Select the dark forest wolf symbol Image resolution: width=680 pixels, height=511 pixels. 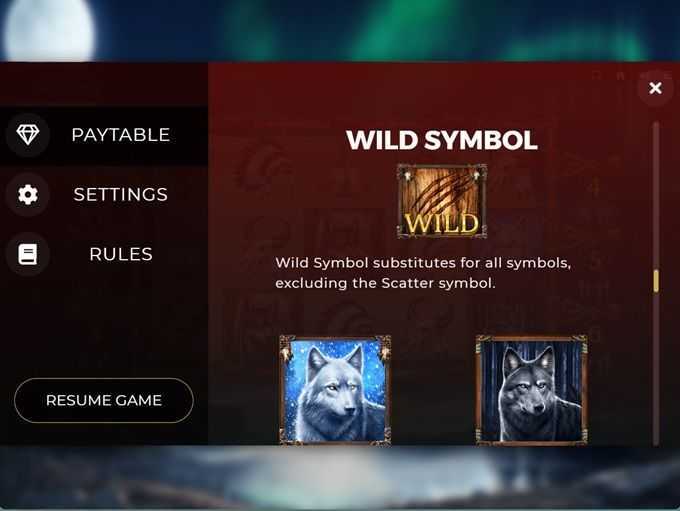pos(532,390)
